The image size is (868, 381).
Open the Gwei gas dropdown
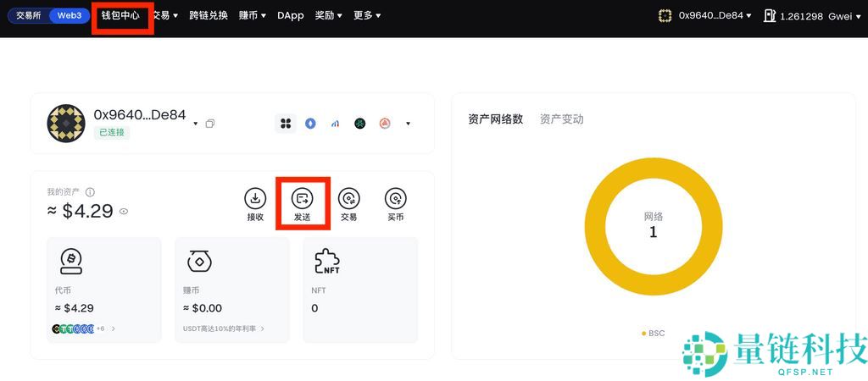843,15
